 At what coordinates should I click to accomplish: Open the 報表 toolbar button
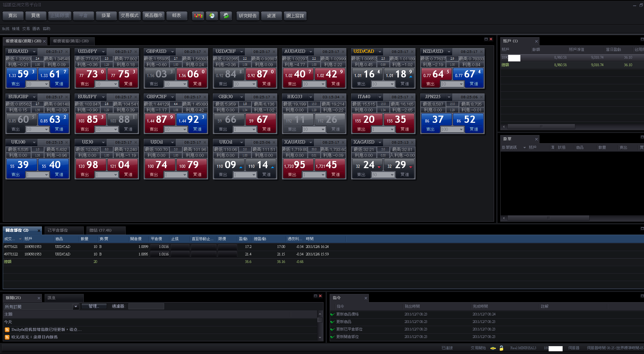[x=177, y=16]
